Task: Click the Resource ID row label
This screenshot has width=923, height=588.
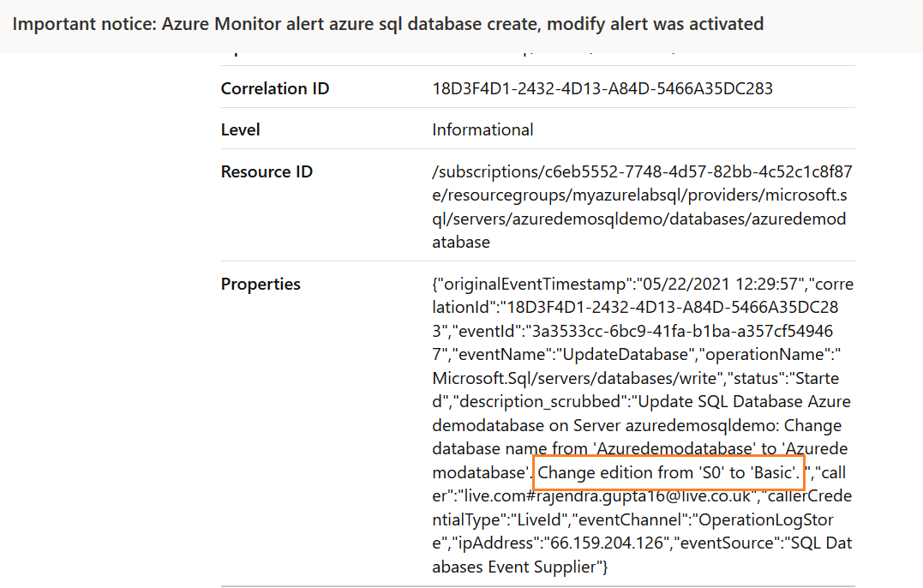Action: pyautogui.click(x=267, y=171)
